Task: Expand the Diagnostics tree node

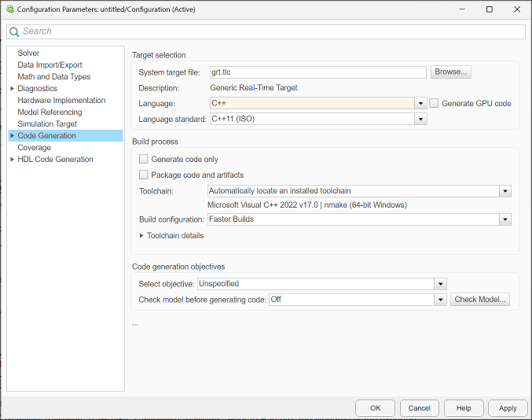Action: pos(12,89)
